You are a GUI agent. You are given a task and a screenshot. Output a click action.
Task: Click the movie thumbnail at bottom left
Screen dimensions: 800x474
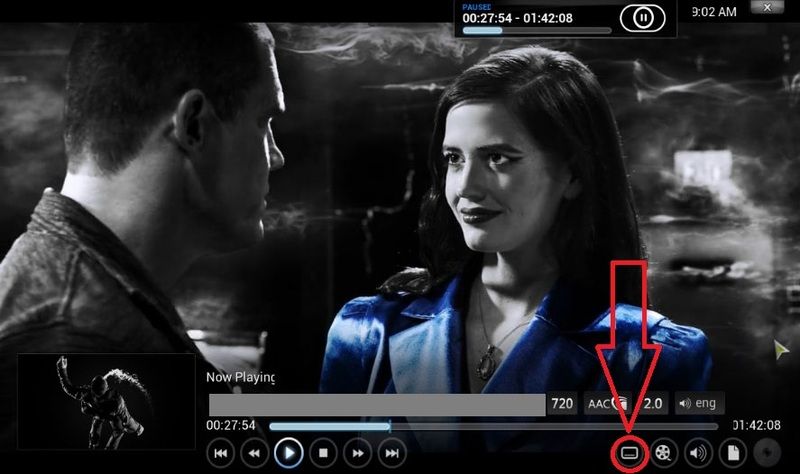(x=106, y=400)
